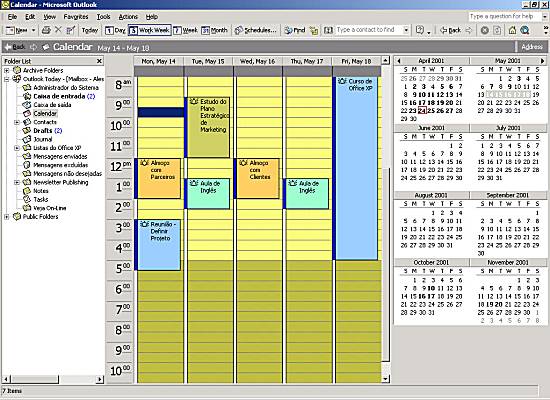Click the Today button
This screenshot has height=400, width=550.
click(x=90, y=31)
